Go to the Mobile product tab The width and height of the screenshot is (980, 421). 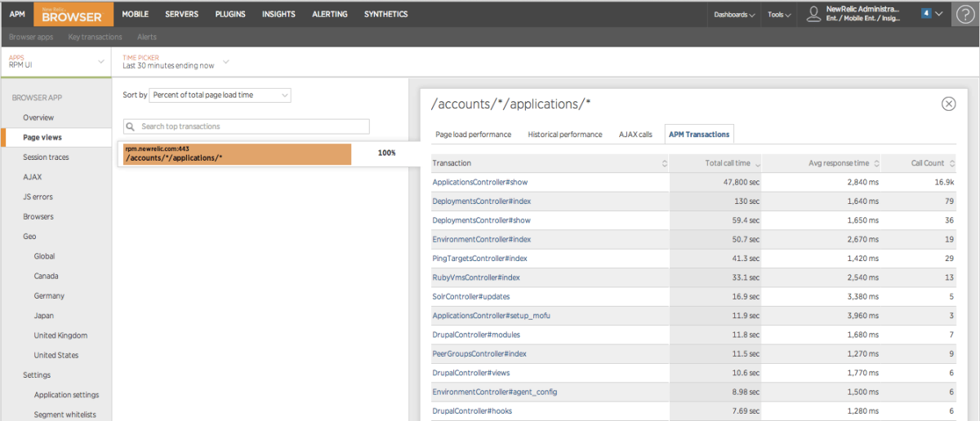point(136,14)
